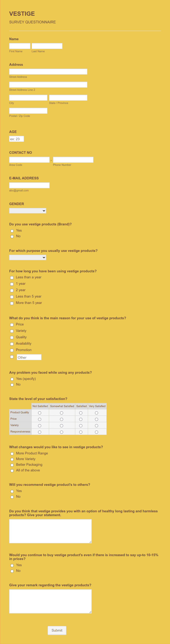170x644 pixels.
Task: Click the E-mail address input box
Action: (x=29, y=185)
